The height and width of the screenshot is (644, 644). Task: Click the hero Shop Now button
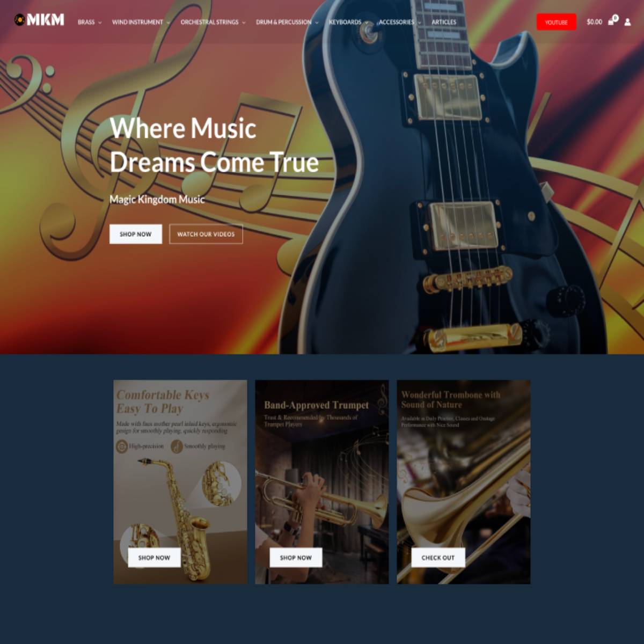(x=136, y=234)
